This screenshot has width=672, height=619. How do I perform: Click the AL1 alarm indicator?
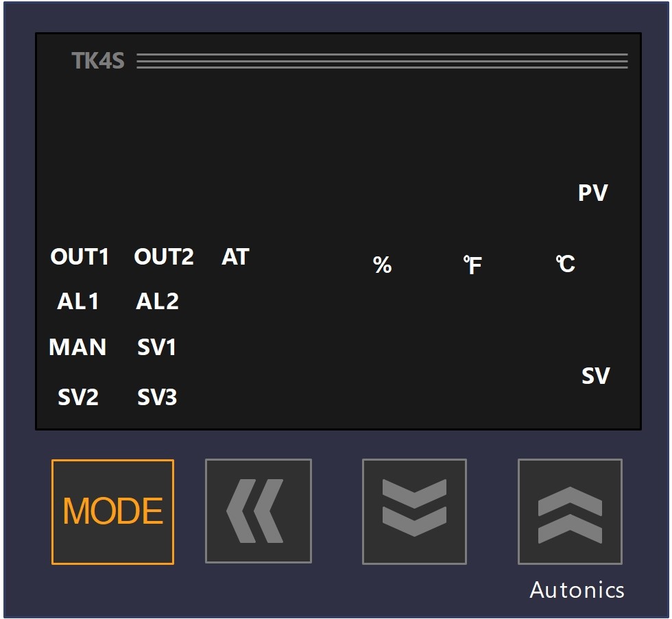click(78, 301)
